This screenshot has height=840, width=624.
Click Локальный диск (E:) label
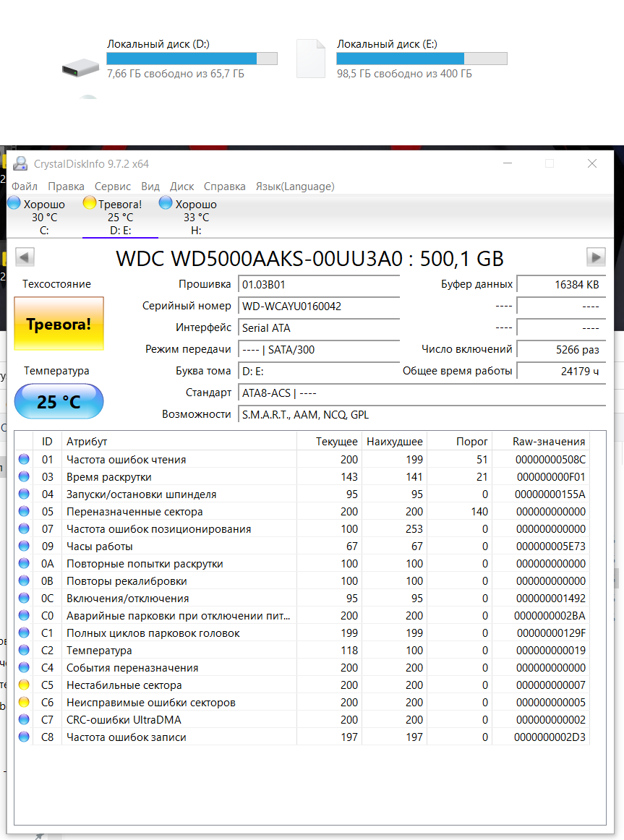(387, 44)
